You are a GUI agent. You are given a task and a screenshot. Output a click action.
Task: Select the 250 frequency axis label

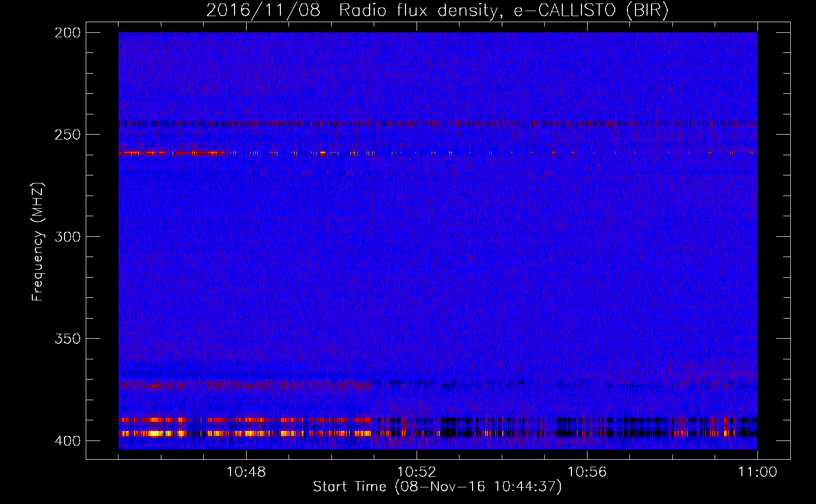(x=68, y=135)
